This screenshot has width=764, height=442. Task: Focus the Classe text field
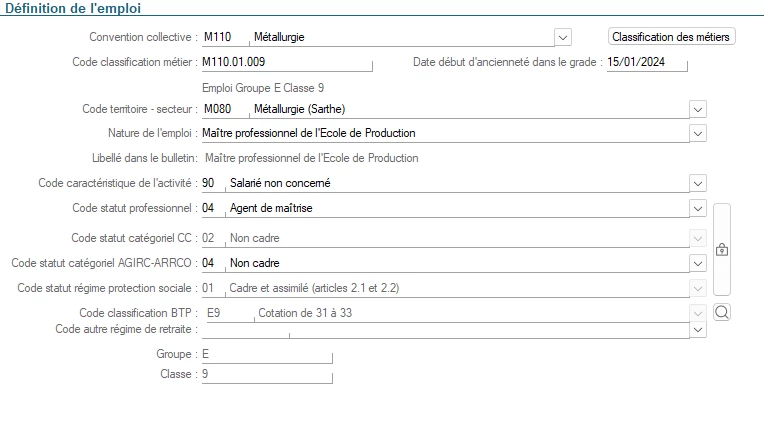tap(265, 375)
